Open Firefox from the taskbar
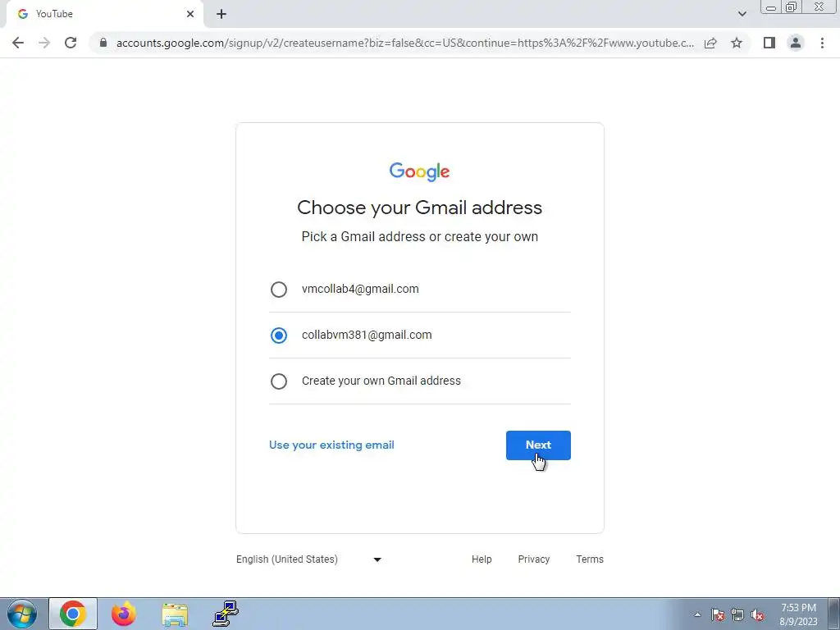This screenshot has width=840, height=630. coord(124,614)
